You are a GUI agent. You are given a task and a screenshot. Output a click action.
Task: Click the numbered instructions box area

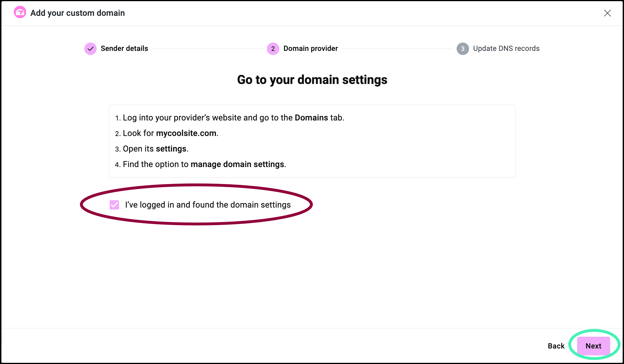click(x=312, y=141)
